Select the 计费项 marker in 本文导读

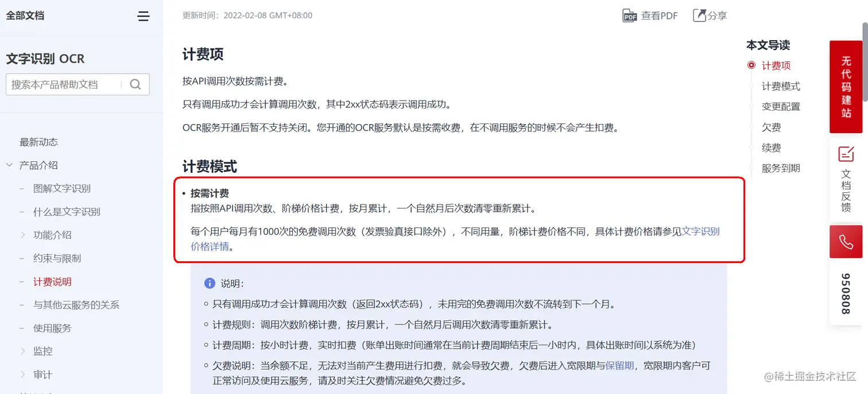click(751, 65)
